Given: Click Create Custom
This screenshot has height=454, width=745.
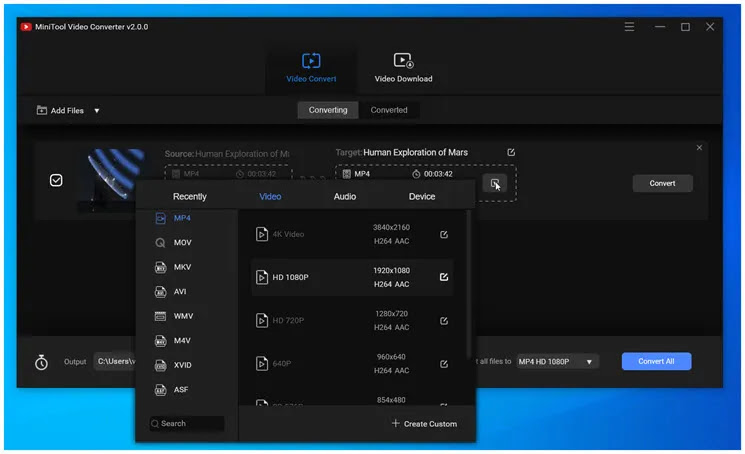Looking at the screenshot, I should (x=424, y=424).
